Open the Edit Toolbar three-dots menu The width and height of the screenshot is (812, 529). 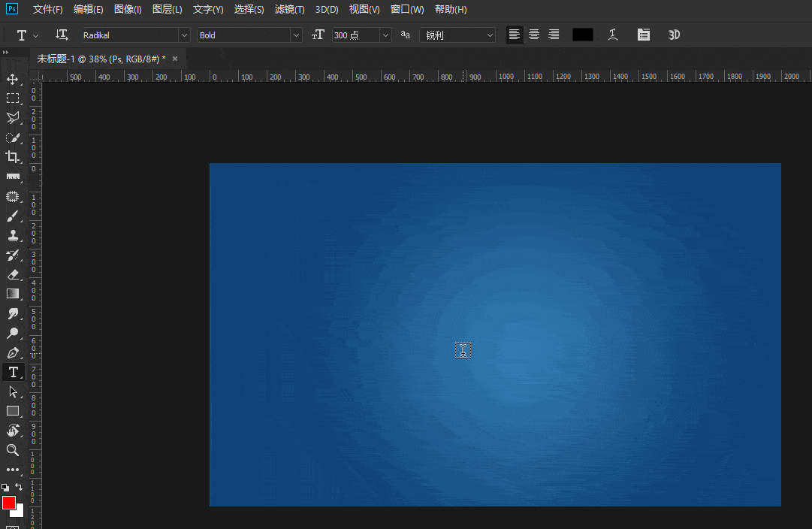tap(13, 470)
